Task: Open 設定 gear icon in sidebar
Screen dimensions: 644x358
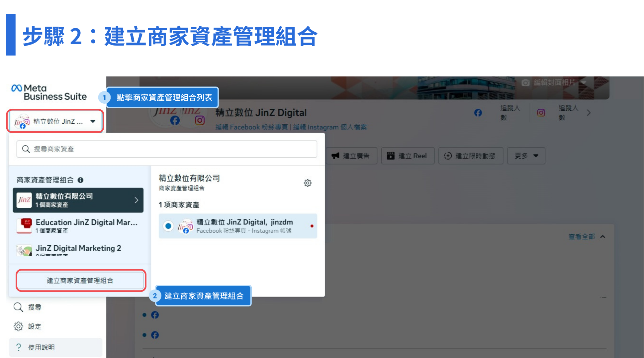Action: pos(18,326)
